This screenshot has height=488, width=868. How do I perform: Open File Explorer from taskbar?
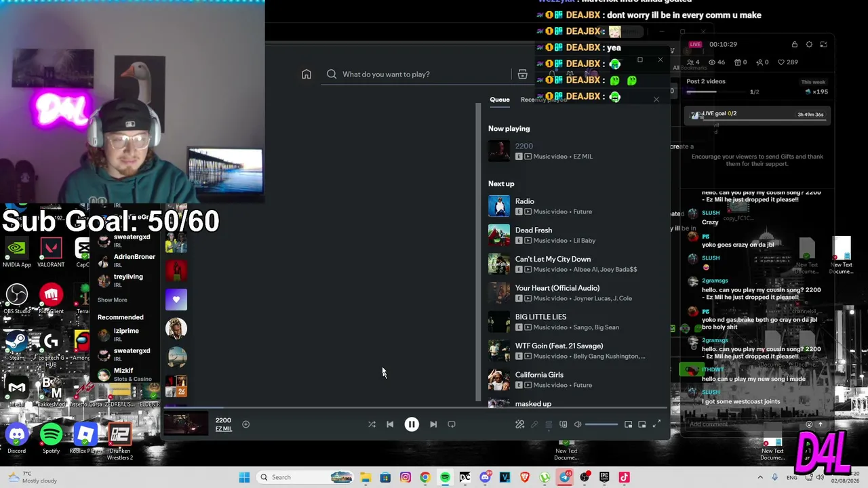(366, 477)
